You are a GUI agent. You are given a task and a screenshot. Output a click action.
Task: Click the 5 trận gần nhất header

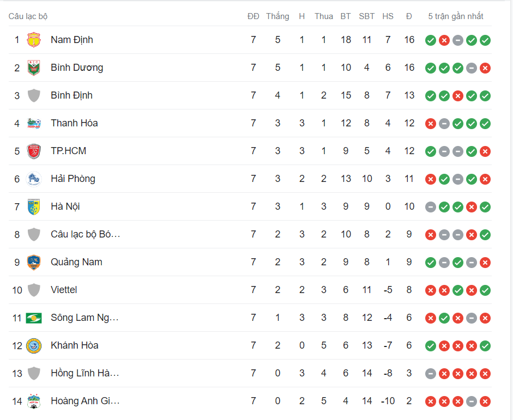coord(455,16)
